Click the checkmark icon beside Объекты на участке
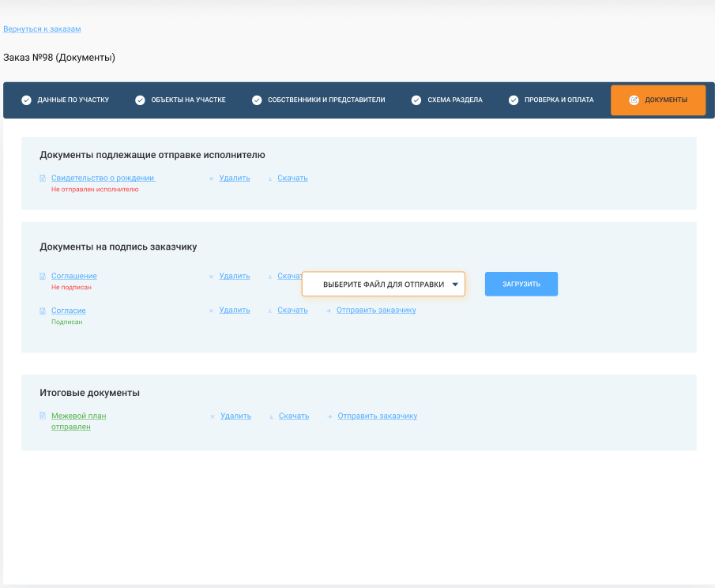The image size is (715, 588). [x=140, y=100]
